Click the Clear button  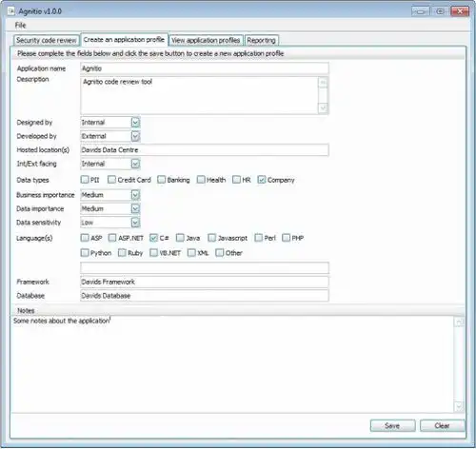[442, 425]
